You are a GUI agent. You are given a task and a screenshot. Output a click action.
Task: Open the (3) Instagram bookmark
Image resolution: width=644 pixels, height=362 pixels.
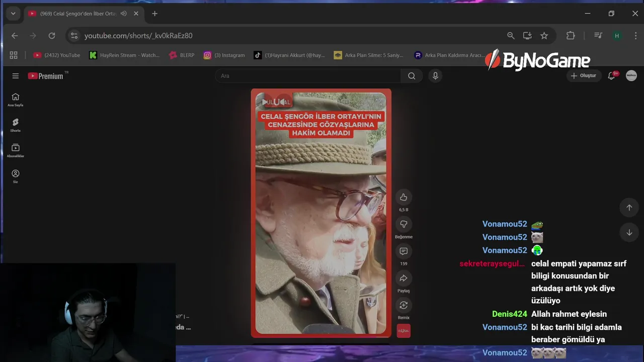pos(224,55)
